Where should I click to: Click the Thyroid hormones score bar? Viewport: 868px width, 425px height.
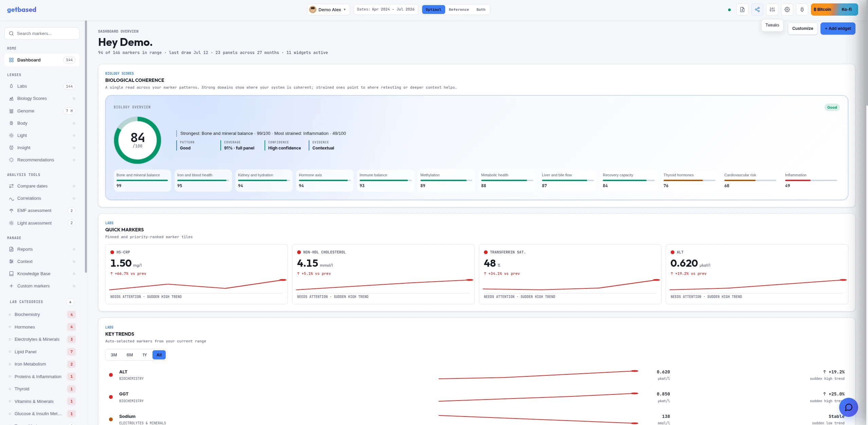(689, 180)
